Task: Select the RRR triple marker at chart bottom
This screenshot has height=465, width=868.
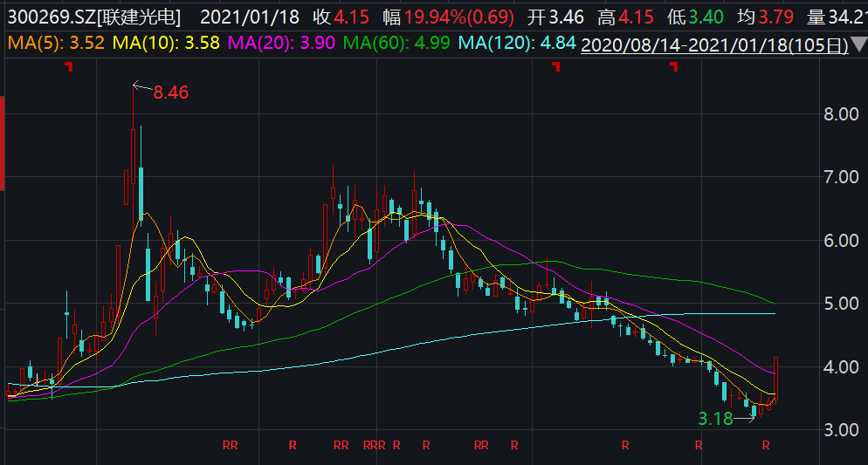Action: (x=374, y=446)
